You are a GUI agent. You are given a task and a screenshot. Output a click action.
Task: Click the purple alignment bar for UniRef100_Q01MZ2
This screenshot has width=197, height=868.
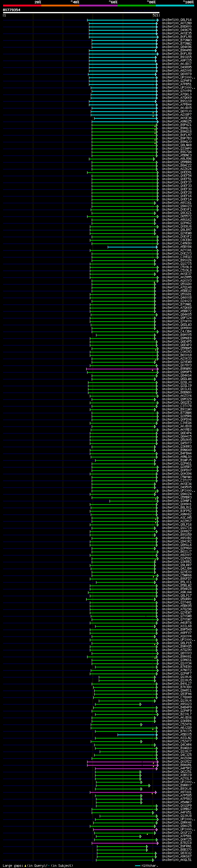tap(123, 761)
